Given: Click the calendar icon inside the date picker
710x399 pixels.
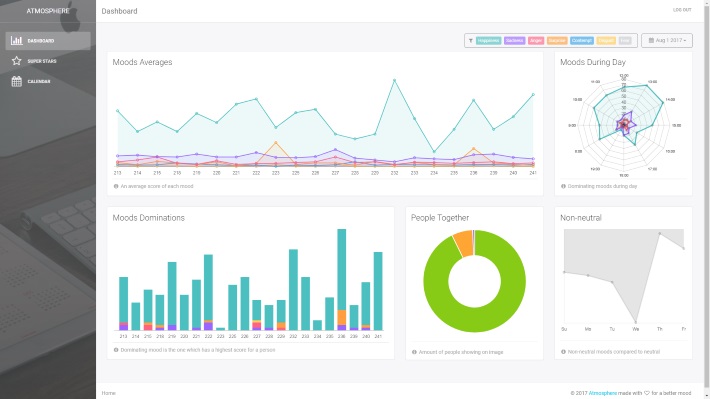Looking at the screenshot, I should (x=651, y=40).
